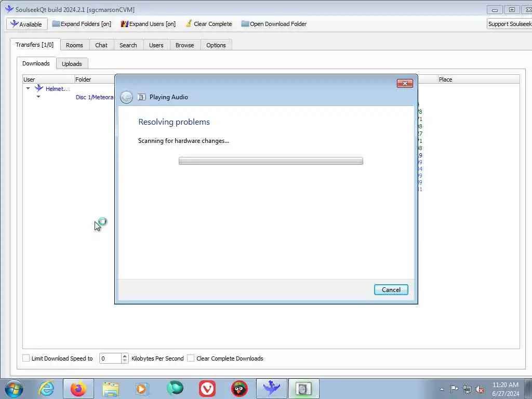The image size is (532, 399).
Task: Increase download speed with stepper arrow
Action: [x=125, y=356]
